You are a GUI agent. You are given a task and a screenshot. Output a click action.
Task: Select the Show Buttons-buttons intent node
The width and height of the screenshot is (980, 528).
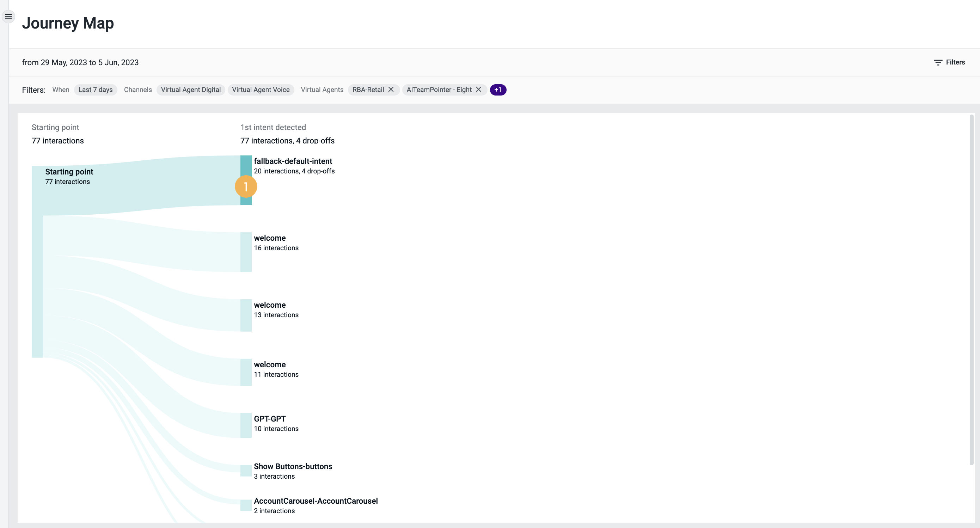tap(246, 471)
